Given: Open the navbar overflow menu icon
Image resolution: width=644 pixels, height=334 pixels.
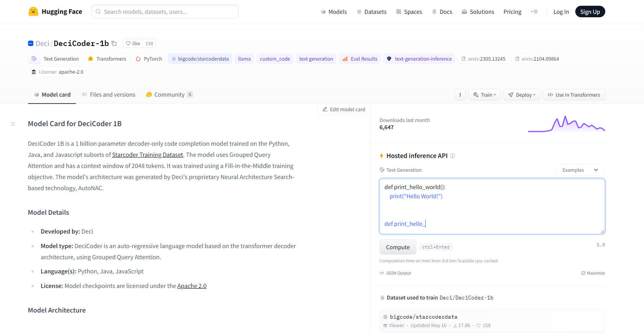Looking at the screenshot, I should coord(534,12).
